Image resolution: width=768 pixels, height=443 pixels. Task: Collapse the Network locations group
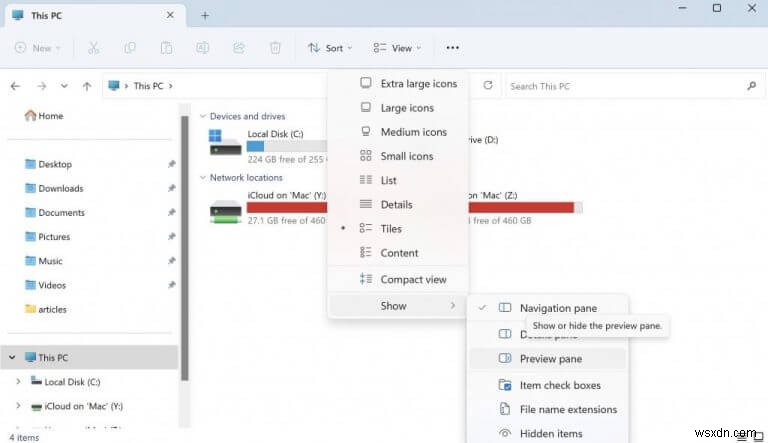[x=202, y=177]
